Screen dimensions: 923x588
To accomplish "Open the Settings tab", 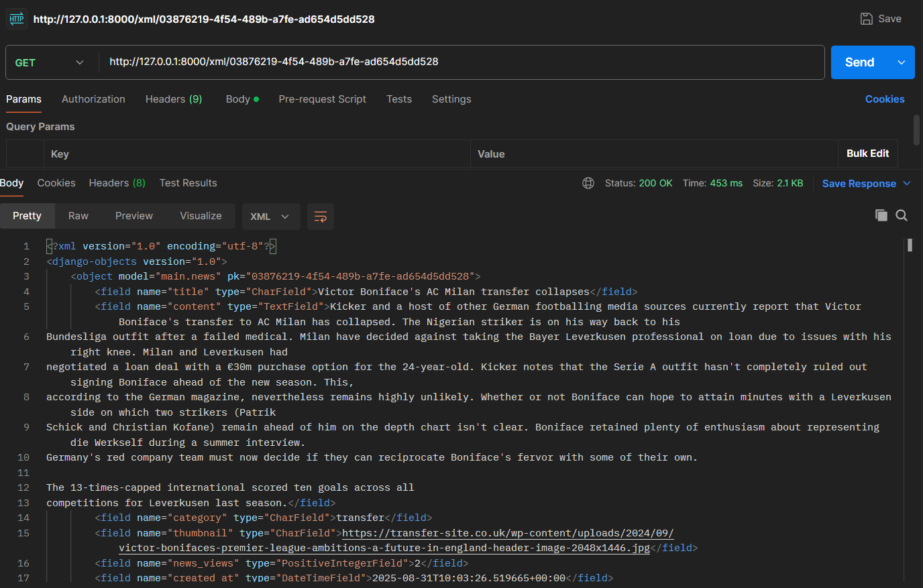I will pos(451,99).
